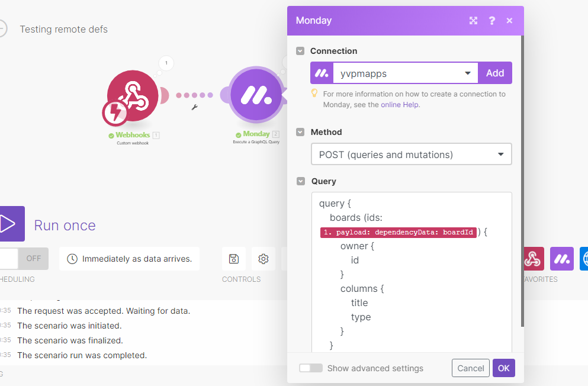Click the CONTROLS toolbar label

(x=241, y=279)
